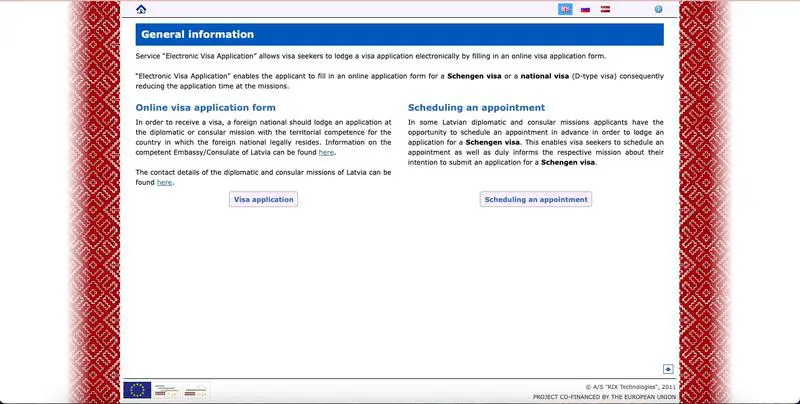The width and height of the screenshot is (800, 404).
Task: Open the 'here' link for competent Embassy/Consulate
Action: (326, 152)
